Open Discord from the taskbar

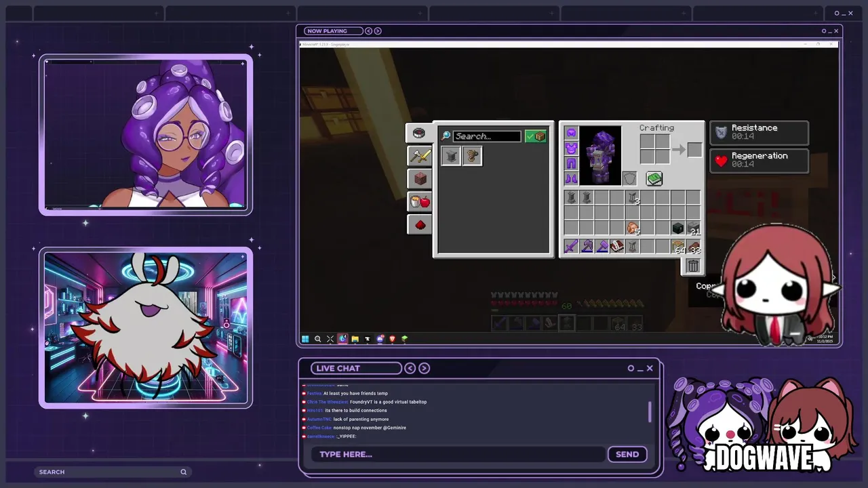[x=380, y=339]
